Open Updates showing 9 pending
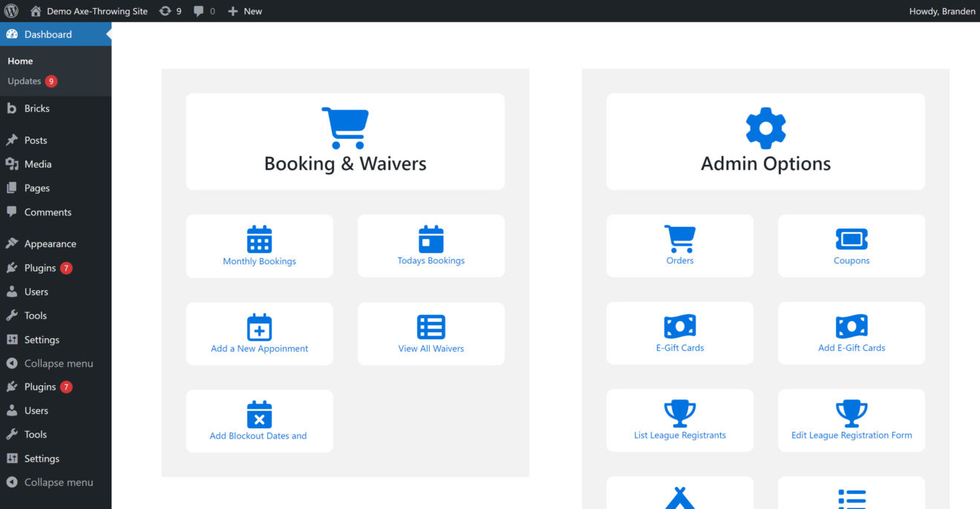 tap(26, 81)
